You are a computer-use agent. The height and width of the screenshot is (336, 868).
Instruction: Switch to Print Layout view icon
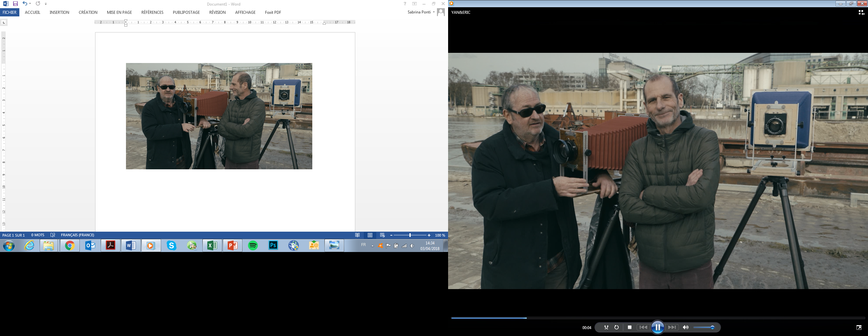point(370,235)
